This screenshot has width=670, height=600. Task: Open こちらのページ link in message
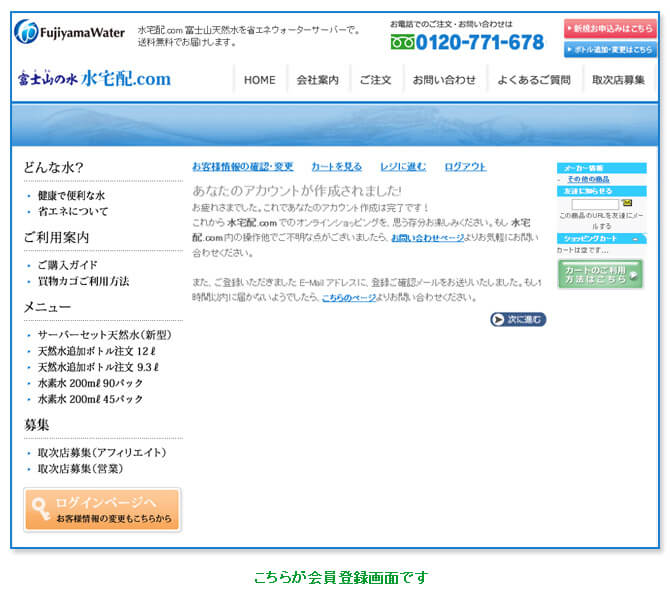coord(349,297)
